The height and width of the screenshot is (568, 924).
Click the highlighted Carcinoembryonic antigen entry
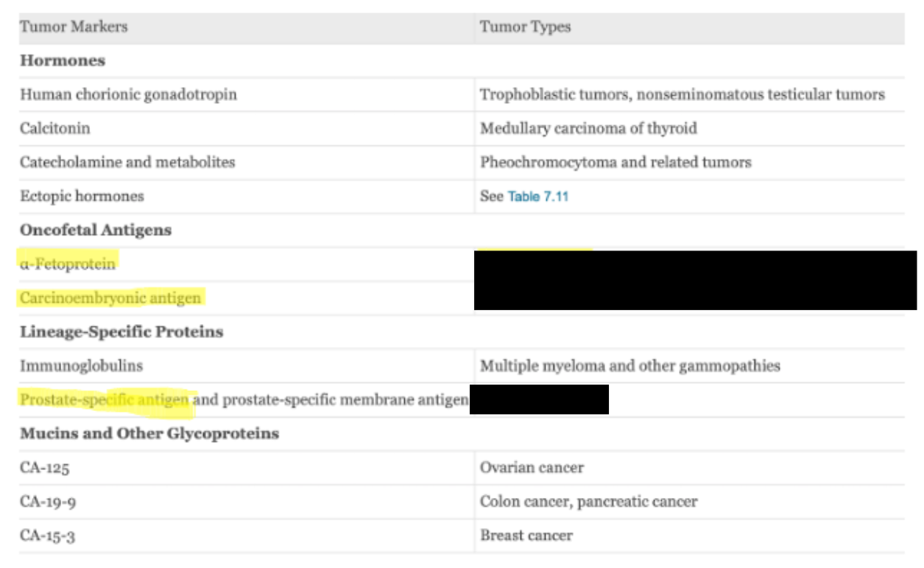click(x=110, y=298)
